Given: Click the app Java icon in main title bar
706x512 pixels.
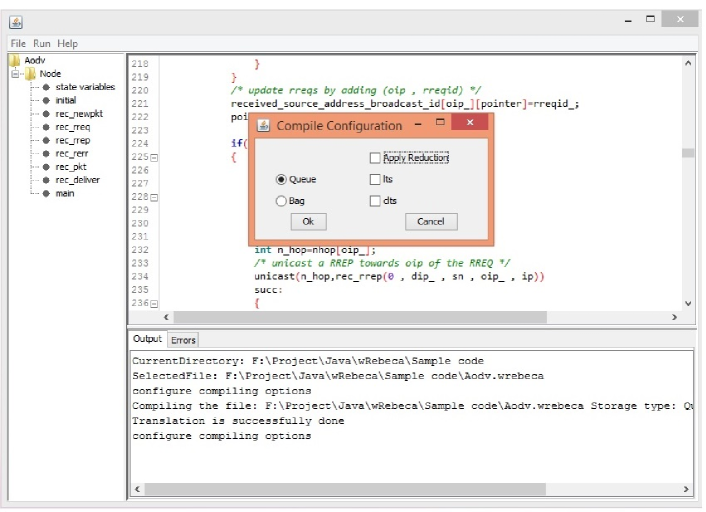Looking at the screenshot, I should click(16, 21).
